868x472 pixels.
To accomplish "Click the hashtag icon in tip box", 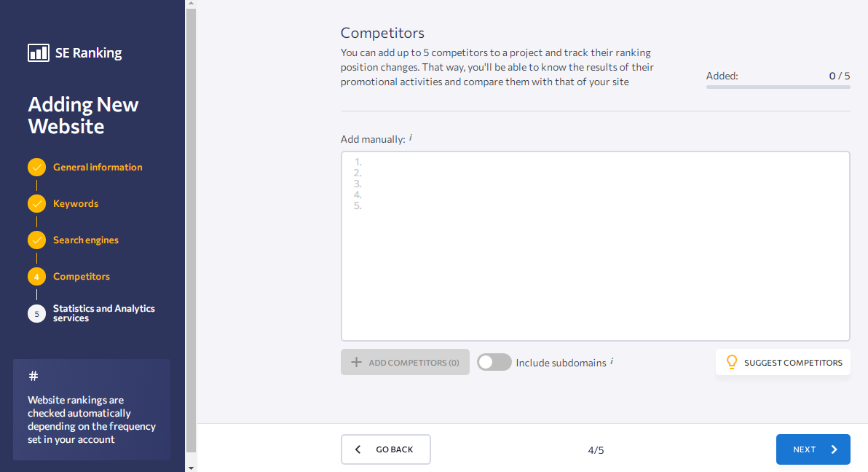I will pyautogui.click(x=33, y=376).
